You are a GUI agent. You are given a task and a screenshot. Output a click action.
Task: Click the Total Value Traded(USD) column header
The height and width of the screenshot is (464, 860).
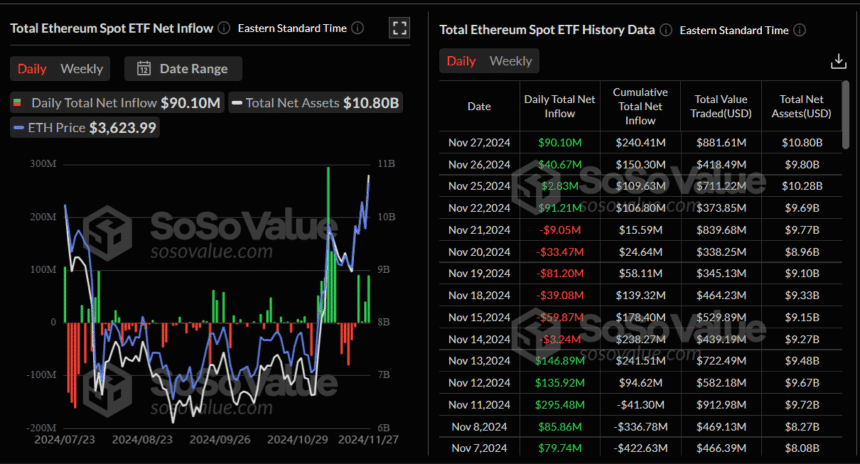[x=721, y=106]
